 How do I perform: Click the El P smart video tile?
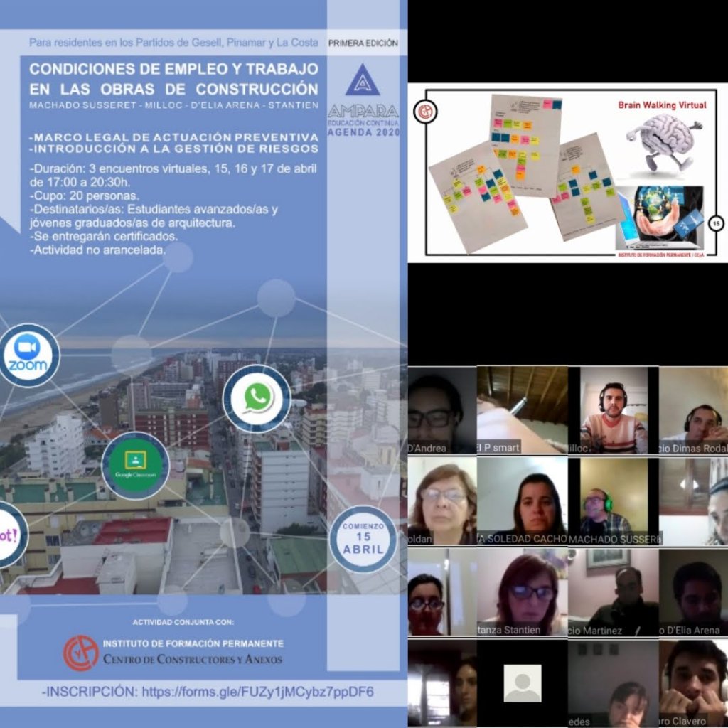523,410
